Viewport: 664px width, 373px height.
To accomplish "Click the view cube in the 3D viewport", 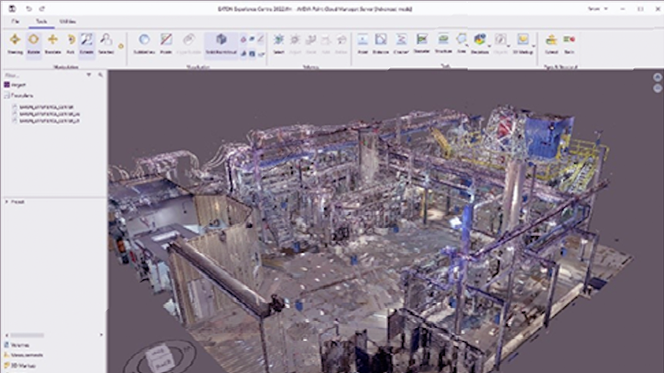I will point(161,359).
